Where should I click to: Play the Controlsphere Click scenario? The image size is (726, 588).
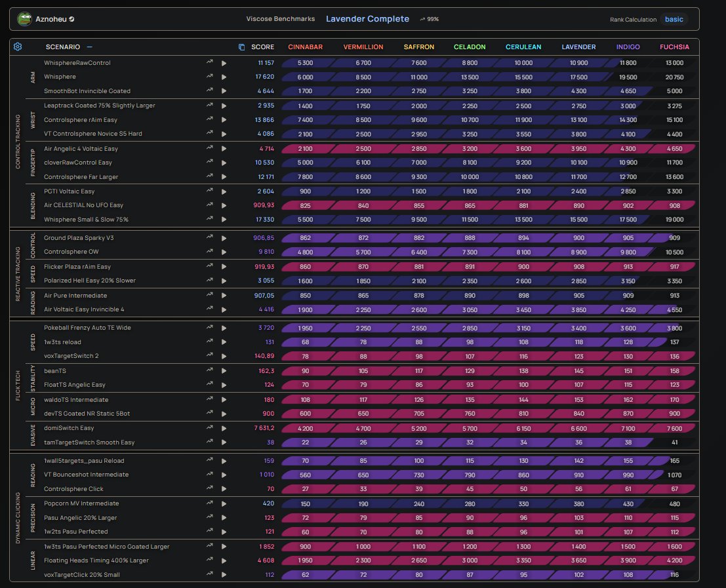point(224,489)
